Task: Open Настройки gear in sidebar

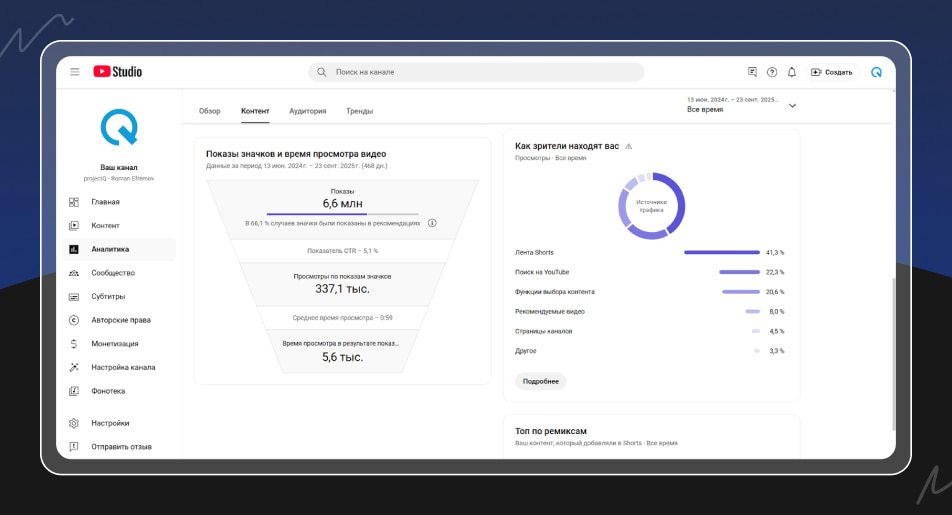Action: point(109,423)
